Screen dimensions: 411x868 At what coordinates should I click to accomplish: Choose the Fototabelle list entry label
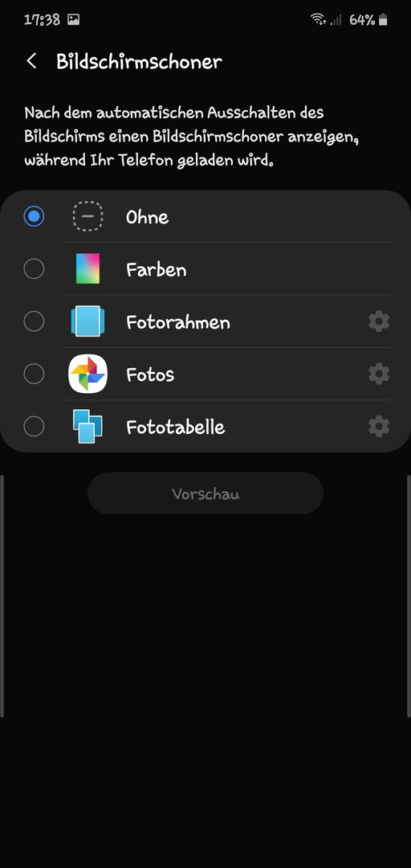tap(175, 428)
